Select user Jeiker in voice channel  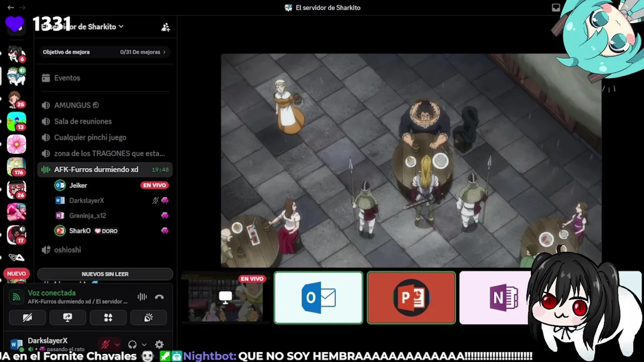click(111, 186)
